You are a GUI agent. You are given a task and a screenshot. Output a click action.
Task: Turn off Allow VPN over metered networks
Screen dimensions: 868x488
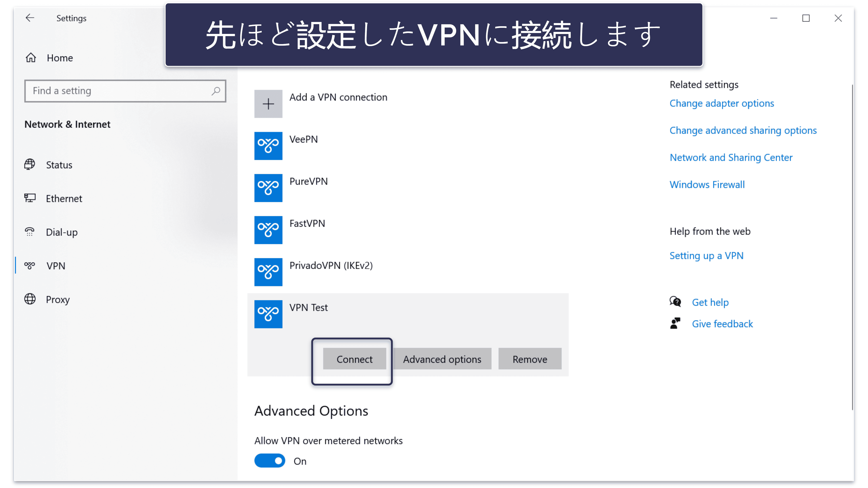tap(270, 461)
